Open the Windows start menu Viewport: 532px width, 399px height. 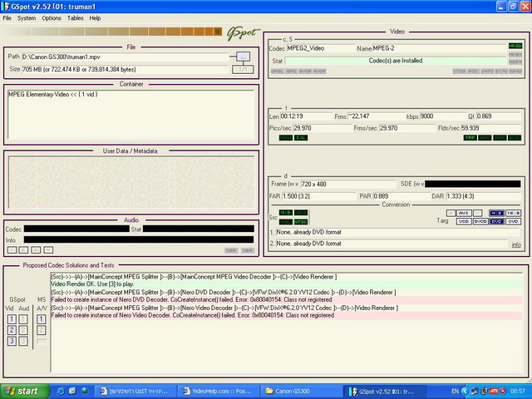(24, 392)
